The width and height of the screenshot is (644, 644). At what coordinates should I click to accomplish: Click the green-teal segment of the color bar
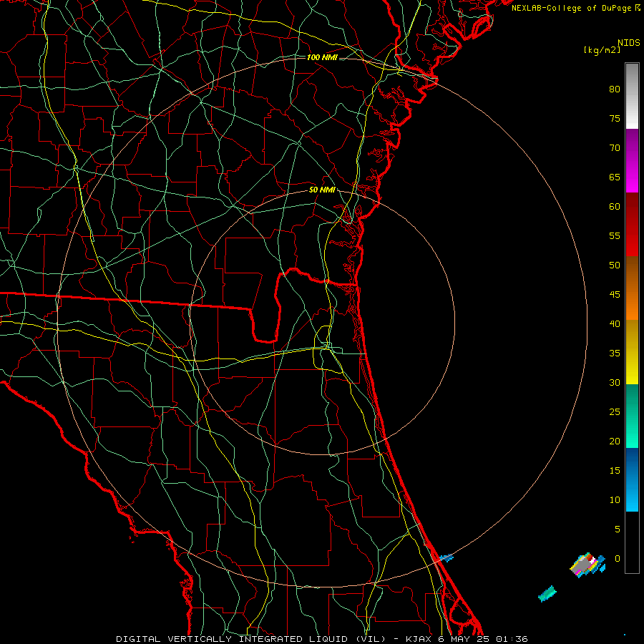[632, 416]
